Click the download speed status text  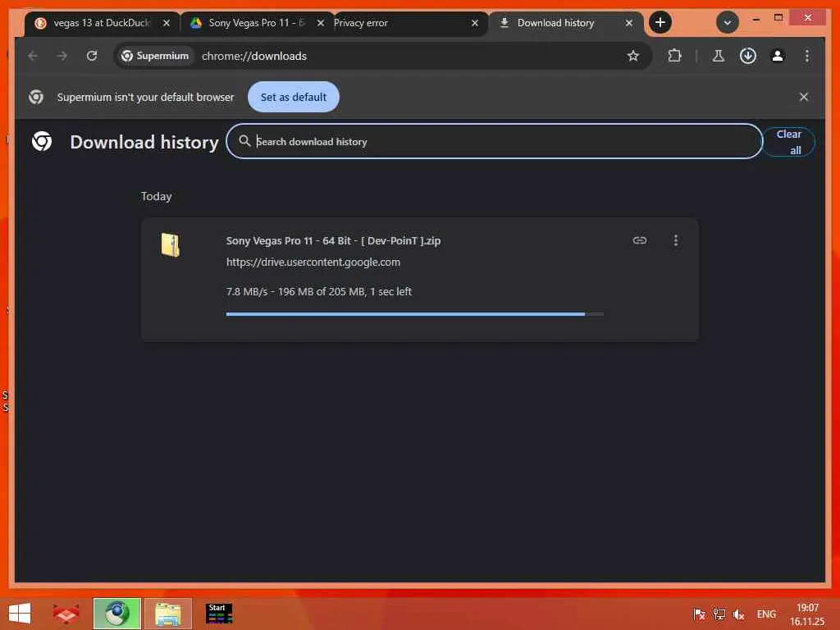319,291
